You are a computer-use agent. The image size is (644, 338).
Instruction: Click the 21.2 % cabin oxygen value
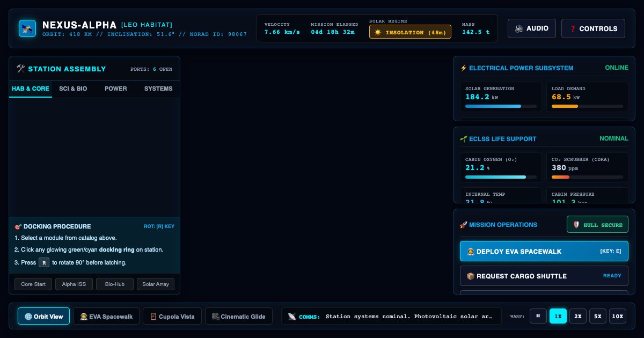(x=478, y=168)
